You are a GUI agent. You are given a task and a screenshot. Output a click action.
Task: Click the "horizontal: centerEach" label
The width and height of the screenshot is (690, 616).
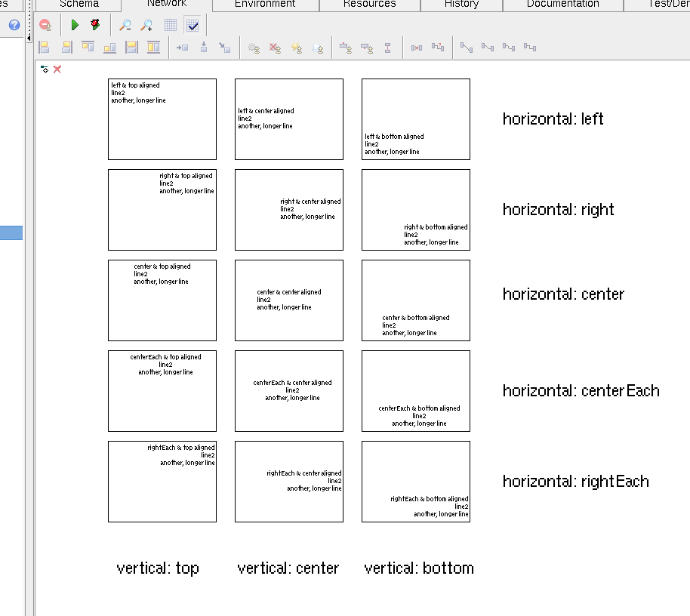pyautogui.click(x=581, y=391)
